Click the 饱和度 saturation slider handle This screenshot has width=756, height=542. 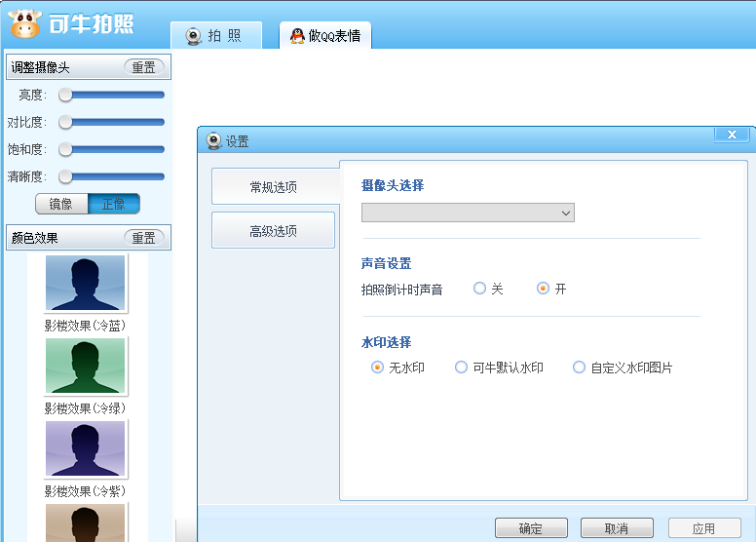pyautogui.click(x=65, y=149)
